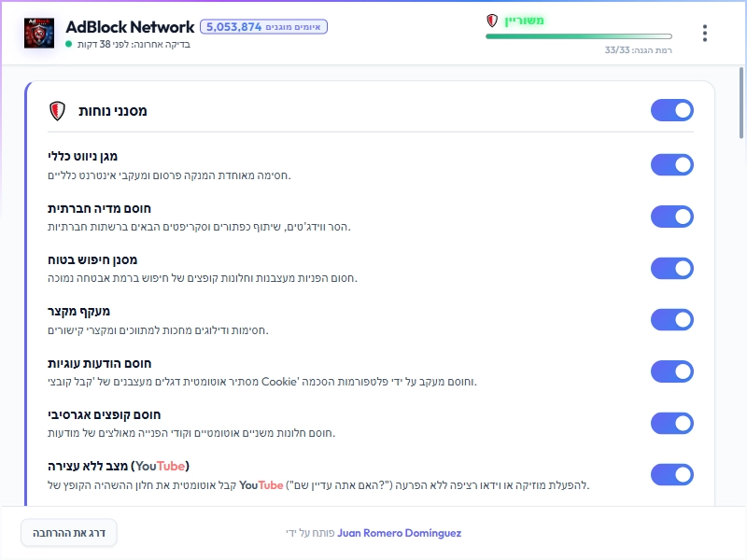This screenshot has width=747, height=560.
Task: Click the חוסם מדיה חברתית heading
Action: [99, 208]
